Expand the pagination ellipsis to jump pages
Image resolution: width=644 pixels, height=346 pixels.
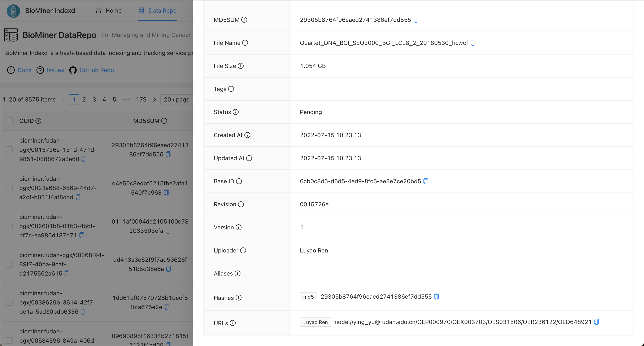pos(126,99)
